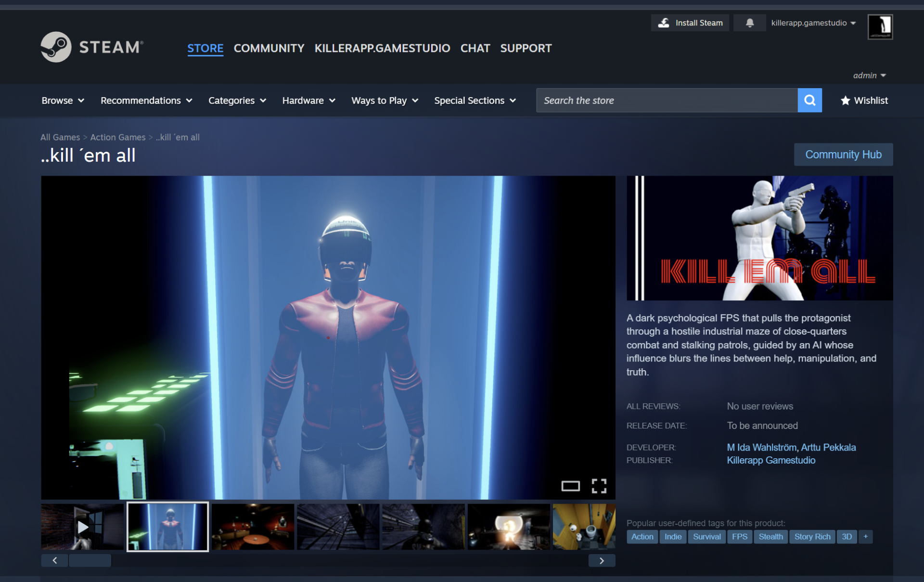The height and width of the screenshot is (582, 924).
Task: Go to the COMMUNITY tab
Action: point(269,48)
